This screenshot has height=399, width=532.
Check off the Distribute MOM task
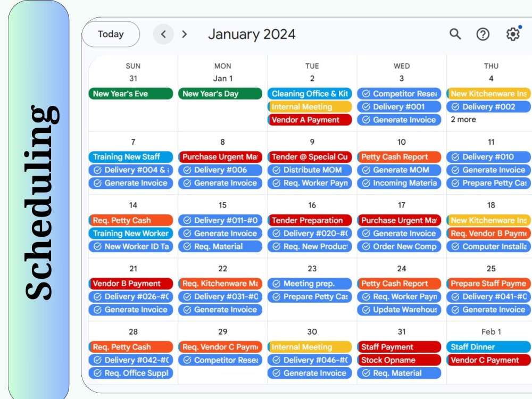(277, 170)
